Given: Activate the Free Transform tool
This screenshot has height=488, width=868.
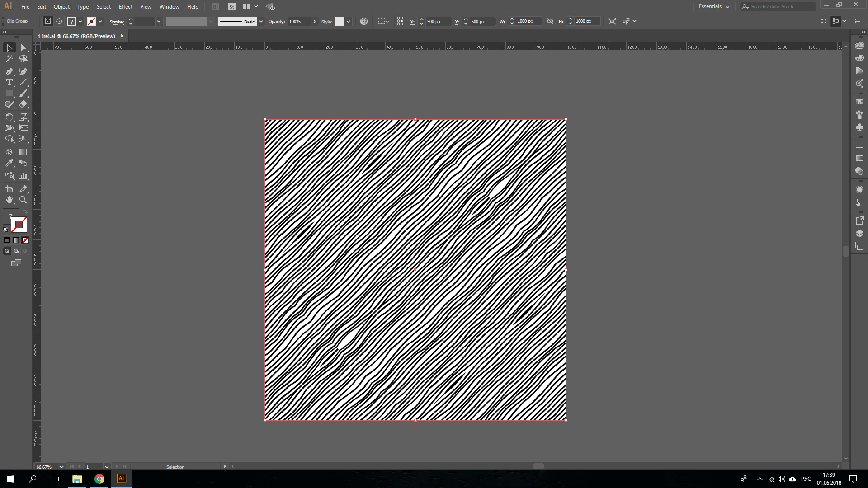Looking at the screenshot, I should 23,128.
